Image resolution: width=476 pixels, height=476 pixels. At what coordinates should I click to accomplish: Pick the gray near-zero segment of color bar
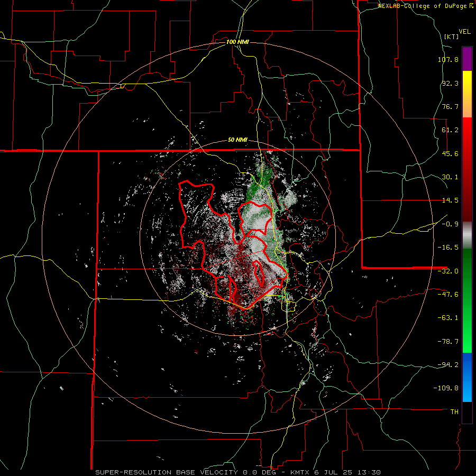(x=467, y=235)
